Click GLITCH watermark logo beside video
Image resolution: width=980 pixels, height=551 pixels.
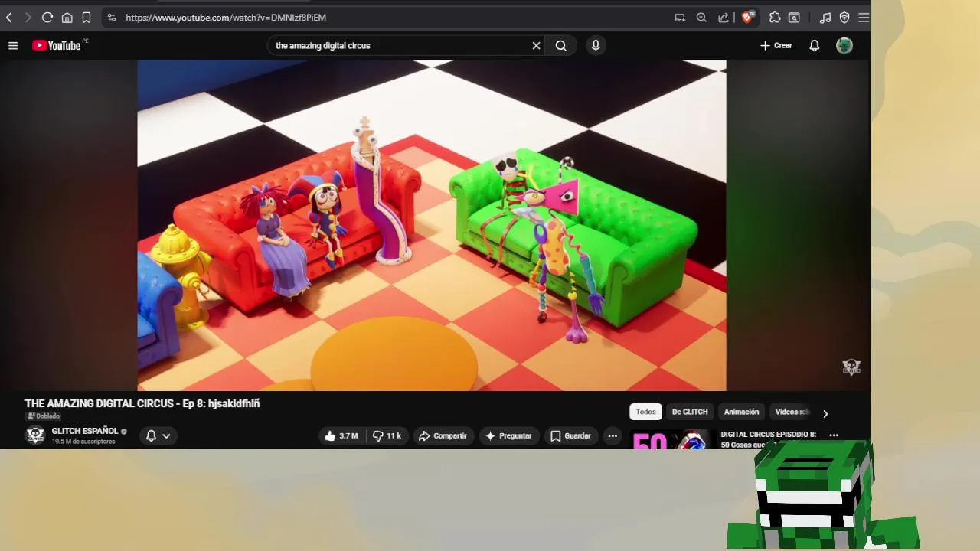tap(851, 367)
